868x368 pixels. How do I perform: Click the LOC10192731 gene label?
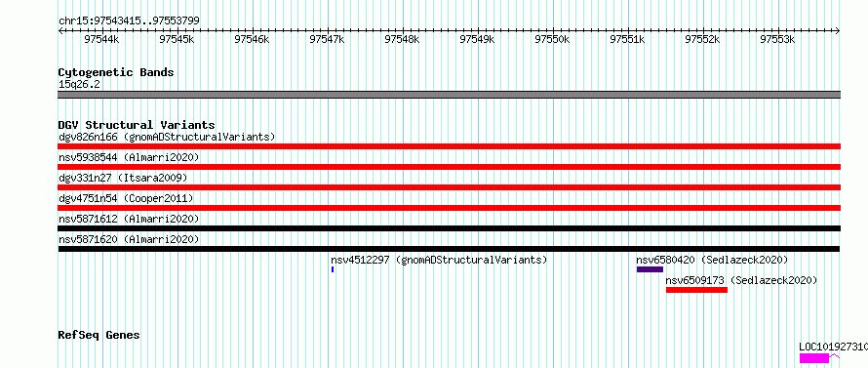[x=833, y=347]
